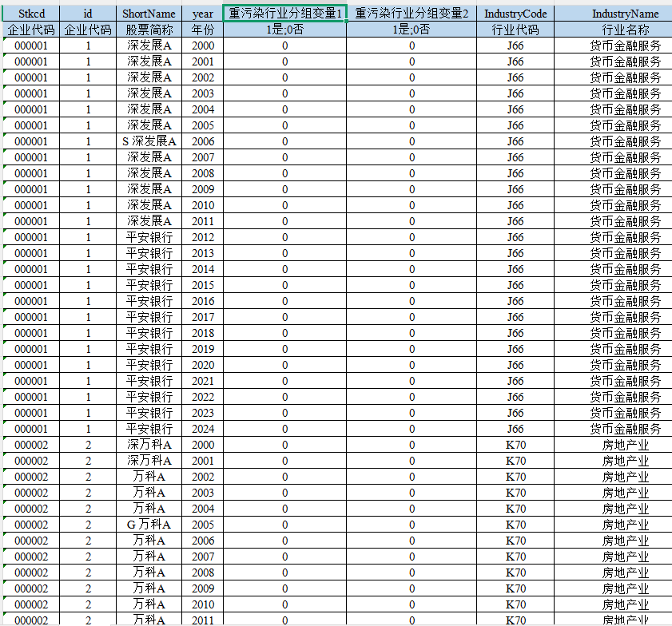Select the "id" header cell
Screen dimensions: 672x626
click(88, 14)
